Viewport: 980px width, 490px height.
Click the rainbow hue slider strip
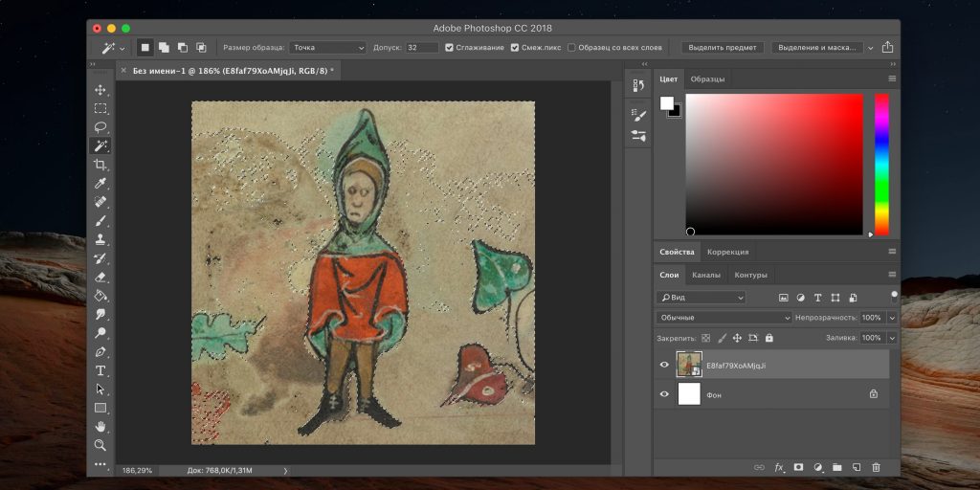click(881, 163)
